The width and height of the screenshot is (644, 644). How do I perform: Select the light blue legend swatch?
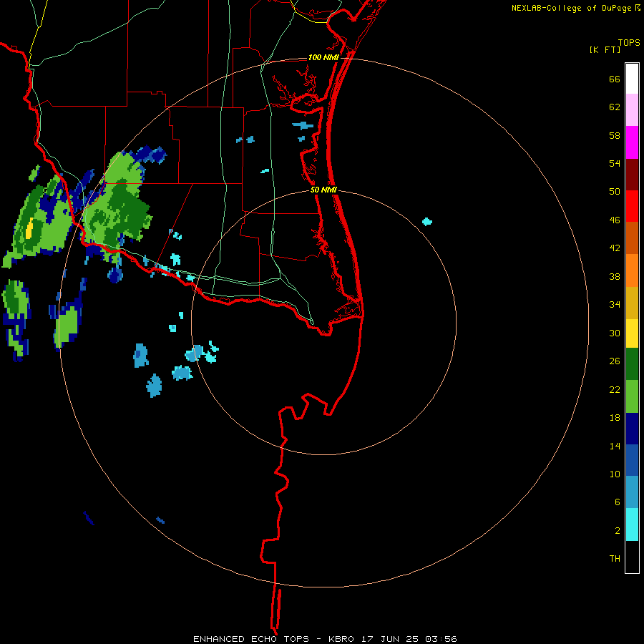(x=632, y=492)
